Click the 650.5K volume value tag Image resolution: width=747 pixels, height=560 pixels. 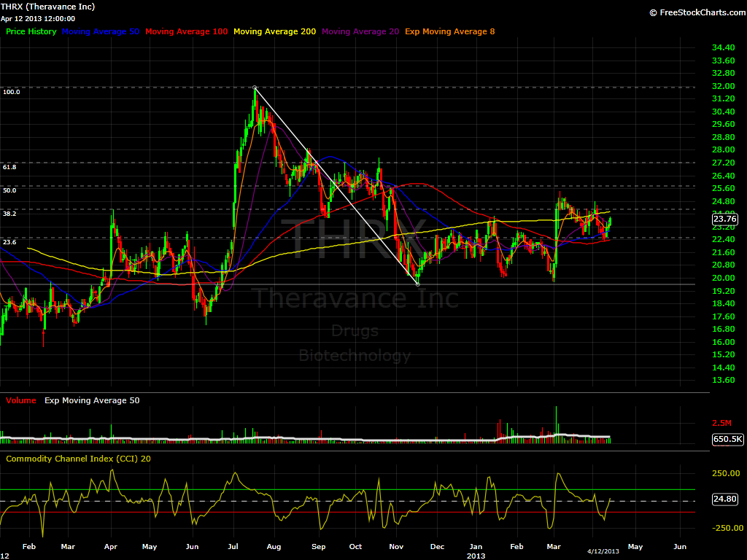(x=727, y=440)
